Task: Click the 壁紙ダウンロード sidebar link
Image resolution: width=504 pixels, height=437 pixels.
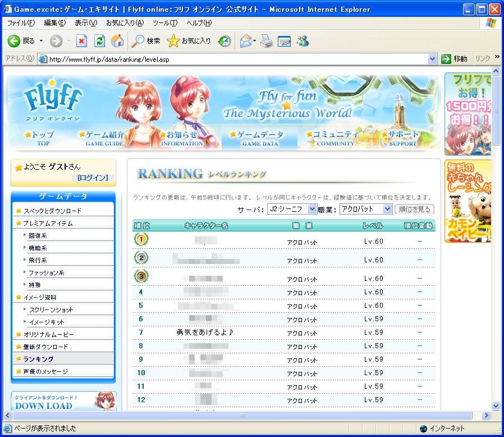Action: click(45, 347)
